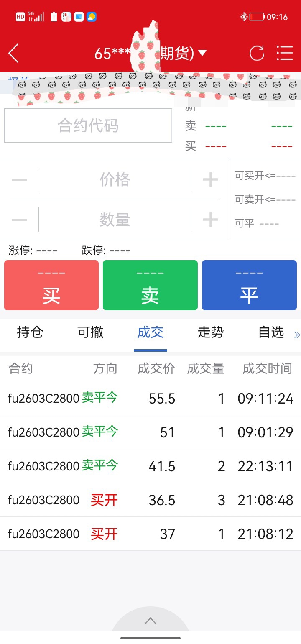This screenshot has height=644, width=301.
Task: Tap the 可平 closable quantity label
Action: click(257, 223)
